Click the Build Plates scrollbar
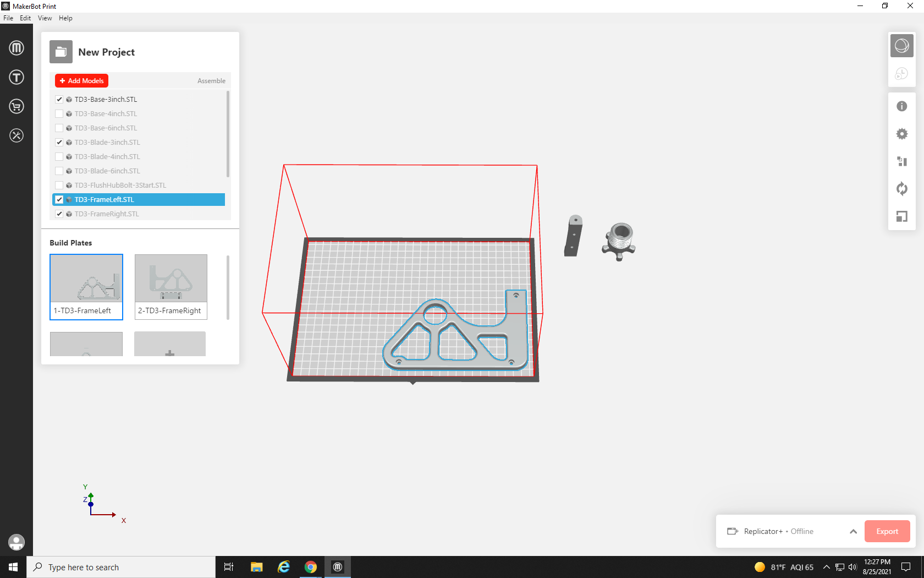 coord(228,286)
